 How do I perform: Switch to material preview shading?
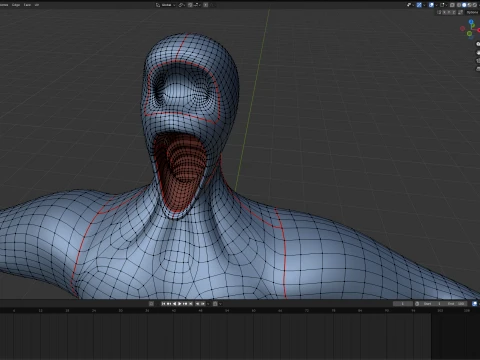(469, 5)
